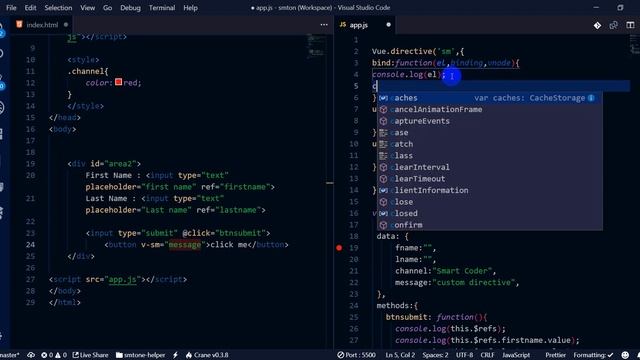Screen dimensions: 640x360
Task: Click the app.js minimap
Action: click(634, 44)
